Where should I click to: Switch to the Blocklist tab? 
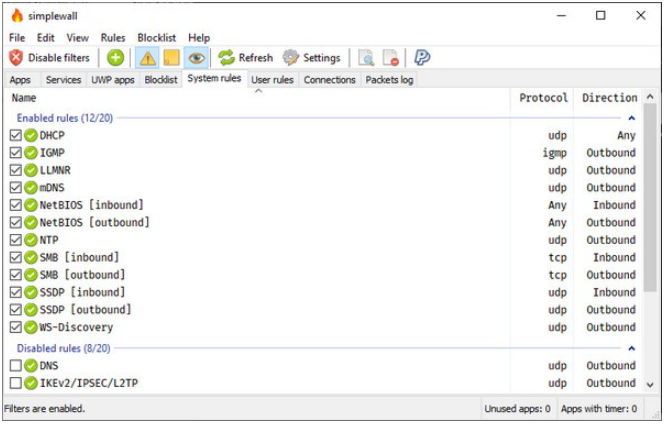pyautogui.click(x=161, y=80)
